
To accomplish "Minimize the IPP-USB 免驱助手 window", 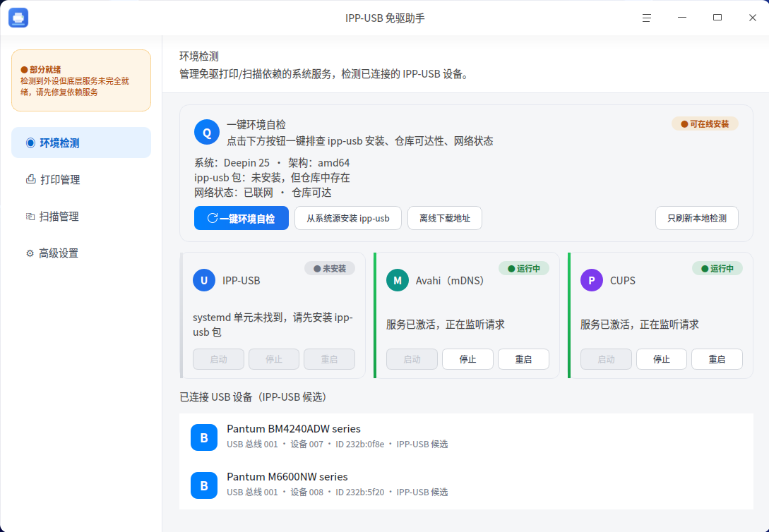I will click(x=681, y=18).
